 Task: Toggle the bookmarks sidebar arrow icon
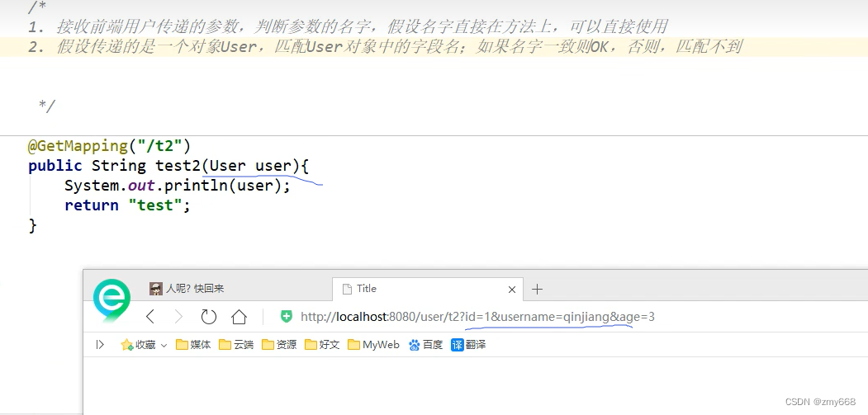[100, 345]
